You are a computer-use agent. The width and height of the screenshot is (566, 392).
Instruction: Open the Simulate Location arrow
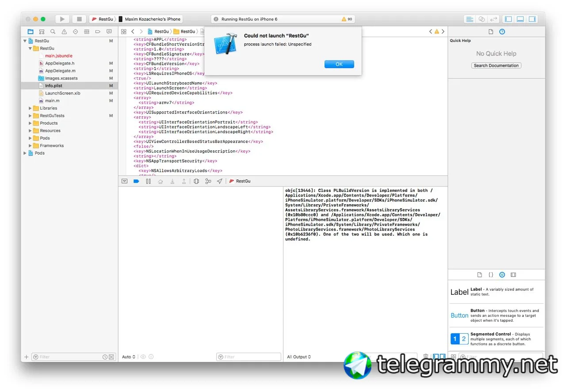click(220, 181)
